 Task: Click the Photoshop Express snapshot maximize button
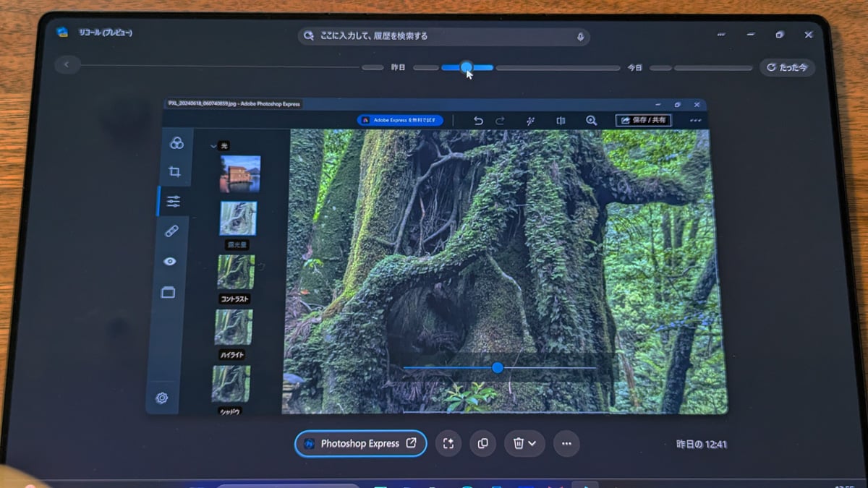tap(677, 105)
